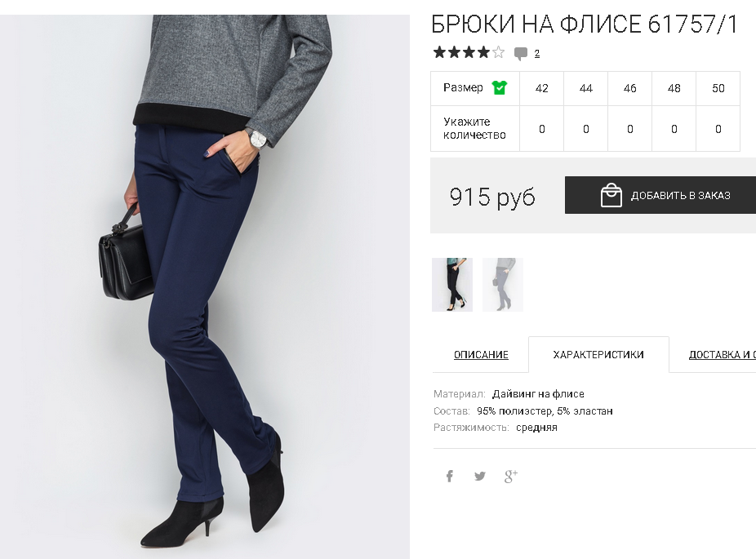Image resolution: width=756 pixels, height=559 pixels.
Task: Click quantity field for size 48
Action: pos(674,129)
